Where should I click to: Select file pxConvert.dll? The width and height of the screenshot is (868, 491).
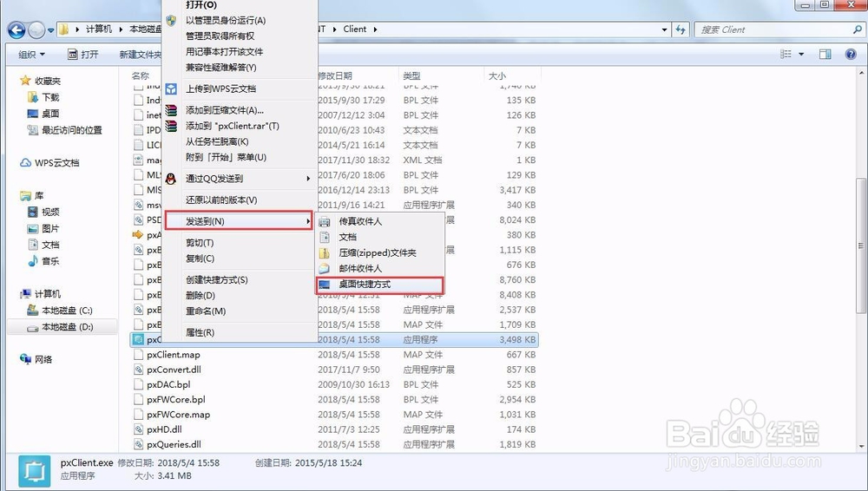pos(174,370)
